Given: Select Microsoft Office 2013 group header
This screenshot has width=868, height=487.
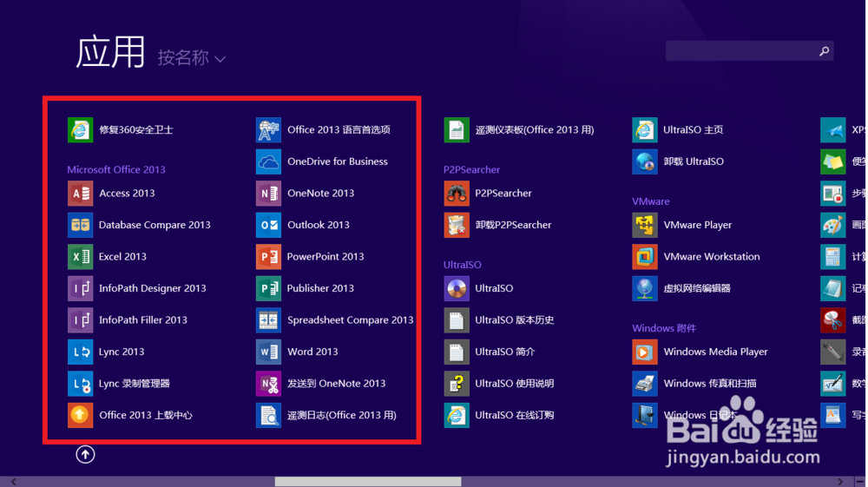Looking at the screenshot, I should pos(116,169).
